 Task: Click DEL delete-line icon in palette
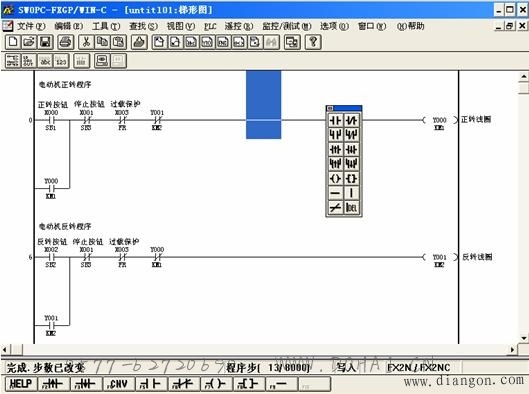tap(351, 207)
